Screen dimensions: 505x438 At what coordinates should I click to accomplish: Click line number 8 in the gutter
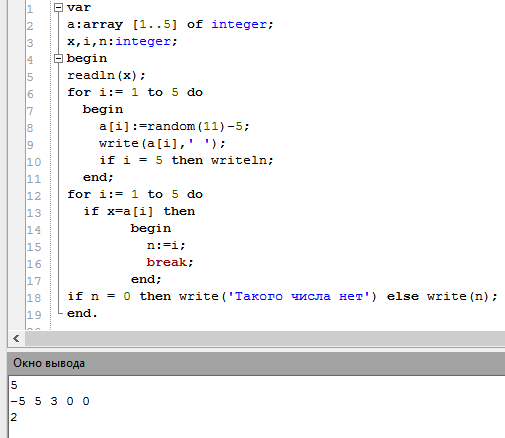pos(30,128)
